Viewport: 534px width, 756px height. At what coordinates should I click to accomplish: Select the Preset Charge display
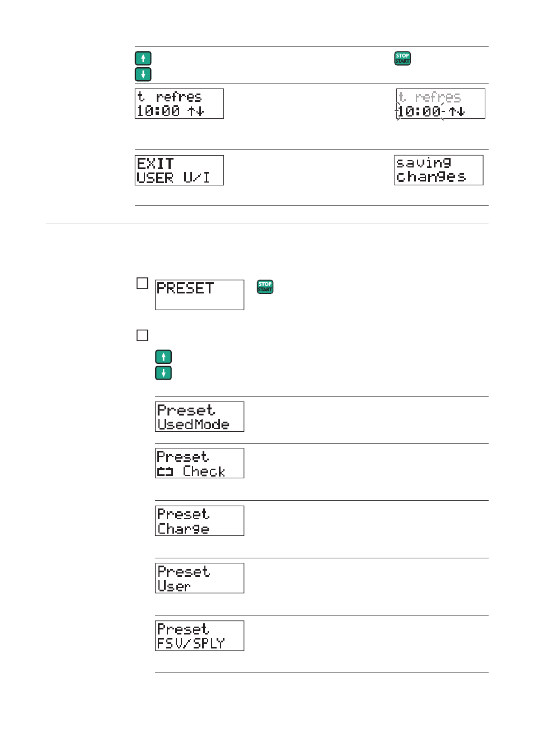[x=199, y=521]
